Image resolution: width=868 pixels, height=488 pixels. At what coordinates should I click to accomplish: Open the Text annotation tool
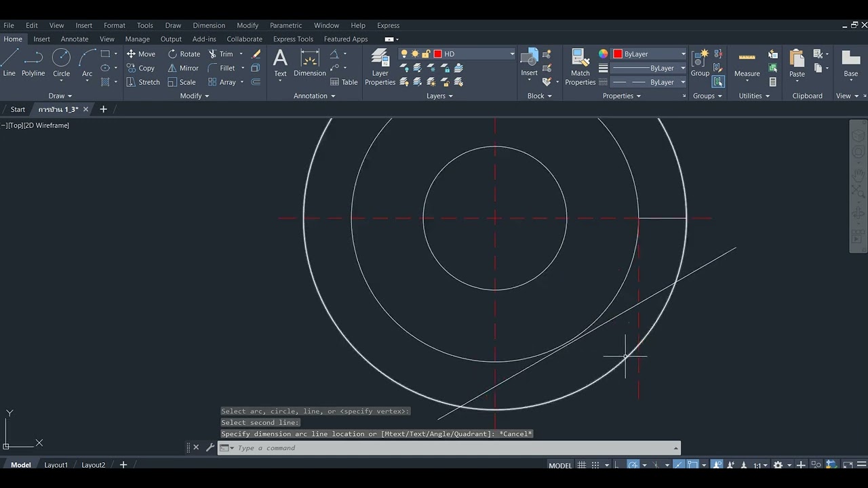(x=280, y=63)
